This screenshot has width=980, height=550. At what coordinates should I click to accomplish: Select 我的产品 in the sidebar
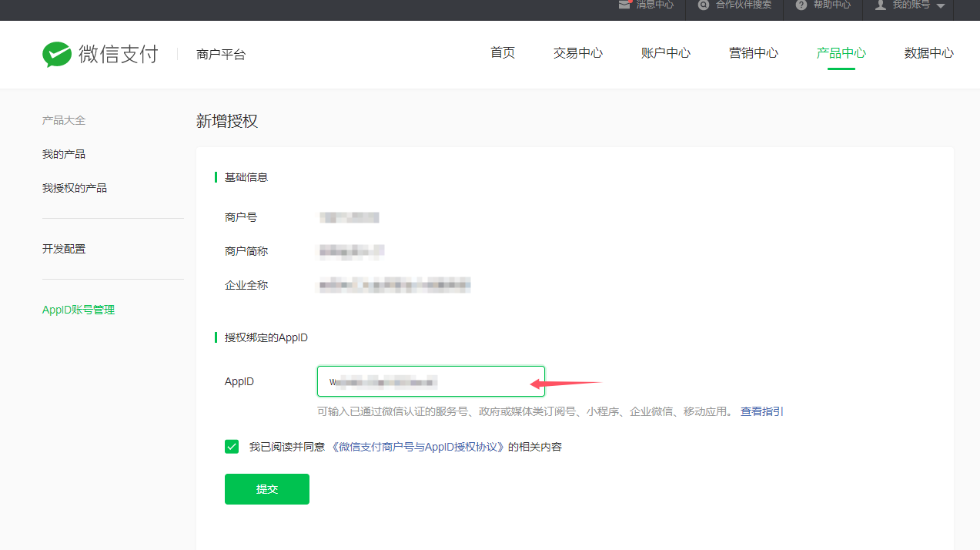point(64,155)
